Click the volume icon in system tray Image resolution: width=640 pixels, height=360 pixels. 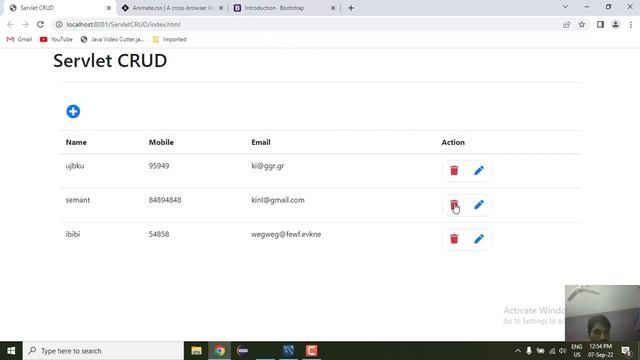[x=562, y=351]
